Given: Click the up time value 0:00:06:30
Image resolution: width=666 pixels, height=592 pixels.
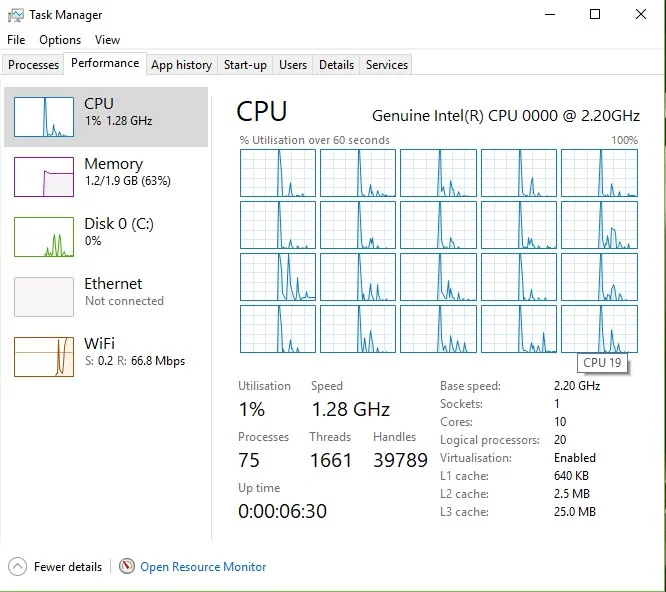Looking at the screenshot, I should tap(282, 511).
